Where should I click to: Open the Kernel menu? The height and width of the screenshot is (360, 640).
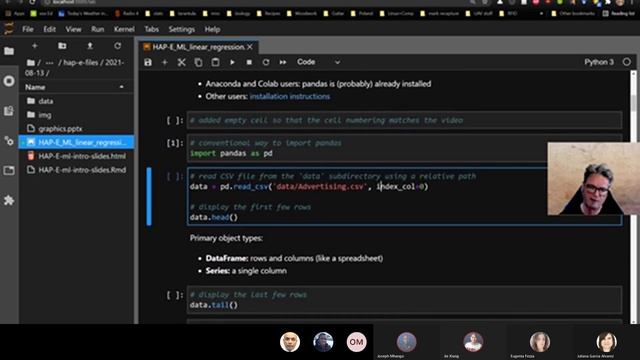(x=124, y=29)
